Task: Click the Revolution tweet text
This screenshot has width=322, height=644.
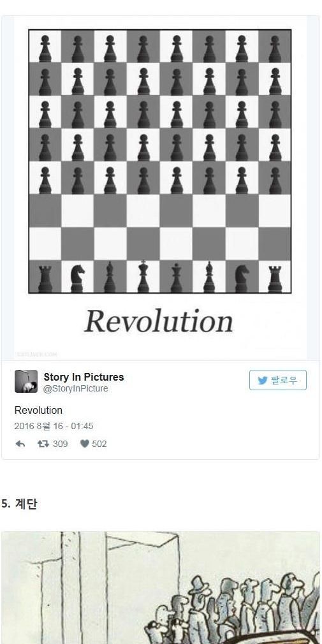Action: pyautogui.click(x=39, y=410)
